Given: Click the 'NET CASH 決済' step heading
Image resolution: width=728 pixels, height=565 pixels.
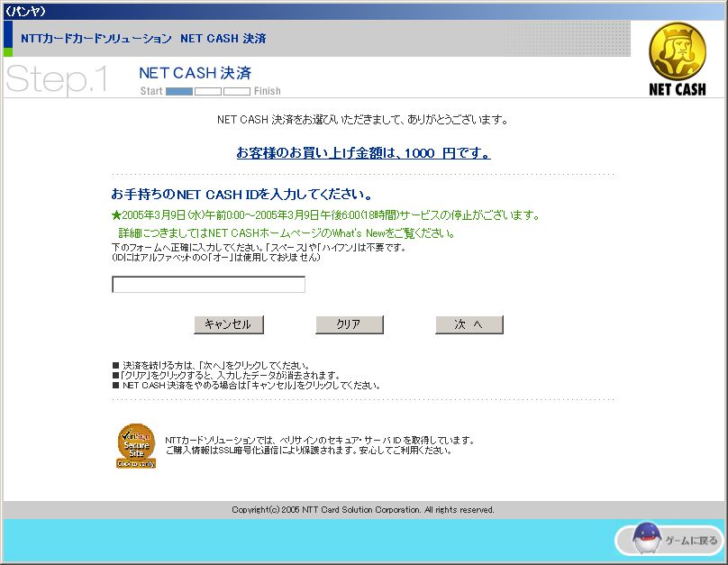Looking at the screenshot, I should pyautogui.click(x=195, y=73).
